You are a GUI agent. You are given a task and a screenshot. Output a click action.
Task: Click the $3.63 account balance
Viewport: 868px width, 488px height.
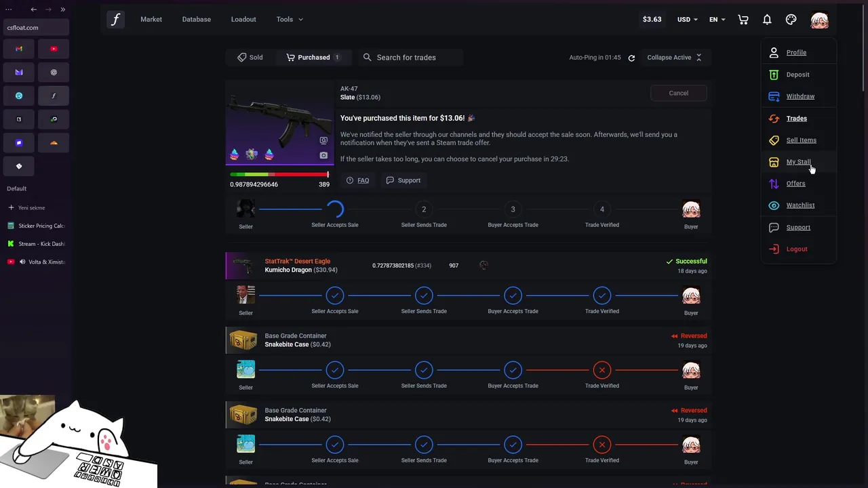point(652,20)
